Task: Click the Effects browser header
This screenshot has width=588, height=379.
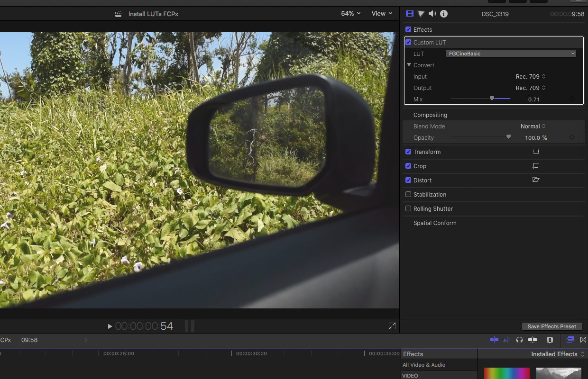Action: click(x=413, y=354)
